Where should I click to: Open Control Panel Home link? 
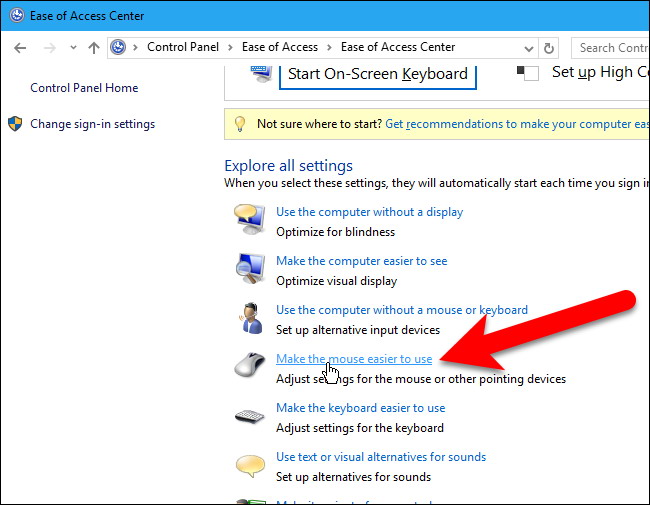click(84, 88)
